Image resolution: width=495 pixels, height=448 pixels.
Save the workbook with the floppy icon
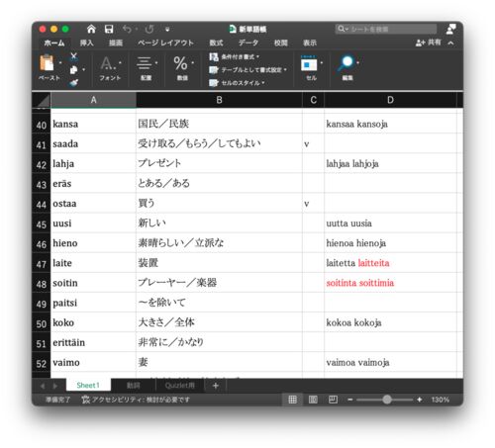109,29
